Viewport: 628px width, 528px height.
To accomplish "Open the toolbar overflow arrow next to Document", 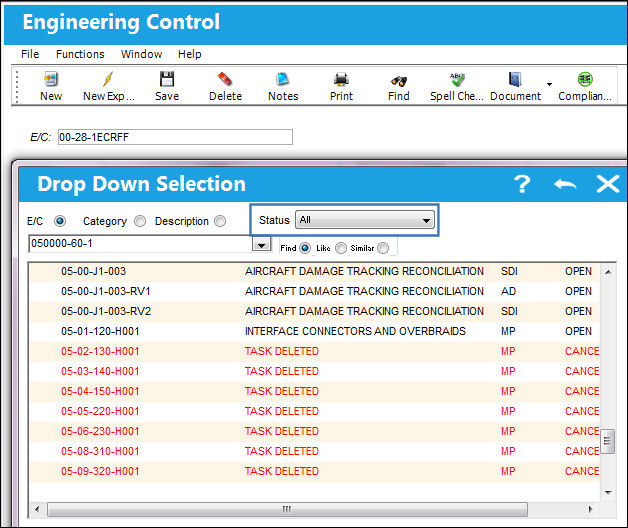I will pyautogui.click(x=549, y=84).
